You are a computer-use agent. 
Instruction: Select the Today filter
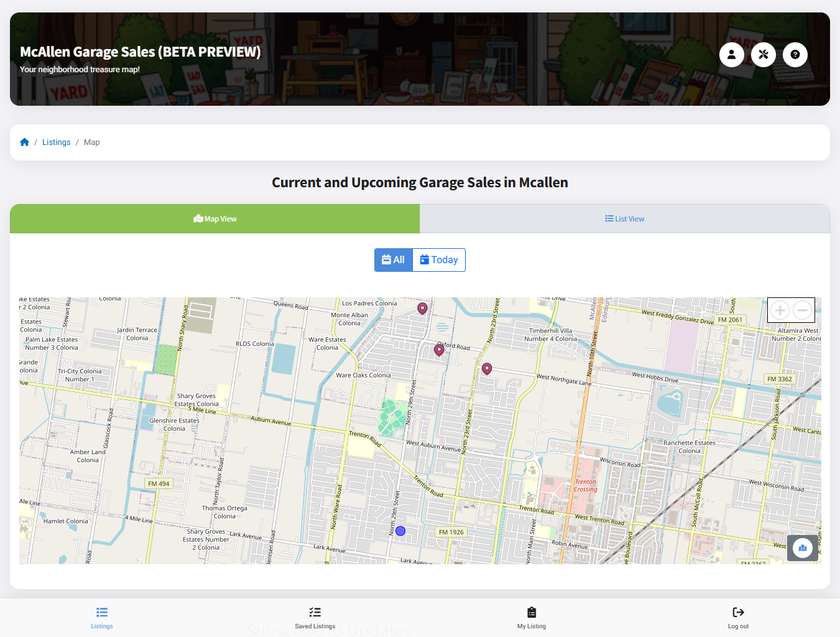click(439, 260)
